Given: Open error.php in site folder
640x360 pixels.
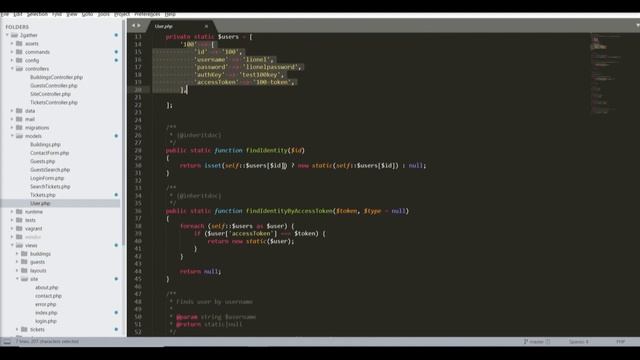Looking at the screenshot, I should click(45, 304).
